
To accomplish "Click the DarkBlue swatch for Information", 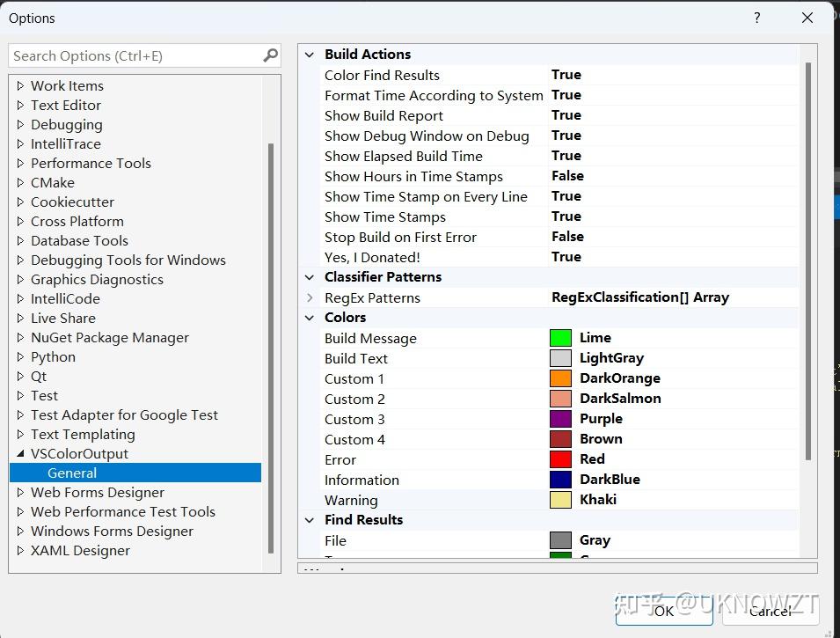I will (560, 480).
